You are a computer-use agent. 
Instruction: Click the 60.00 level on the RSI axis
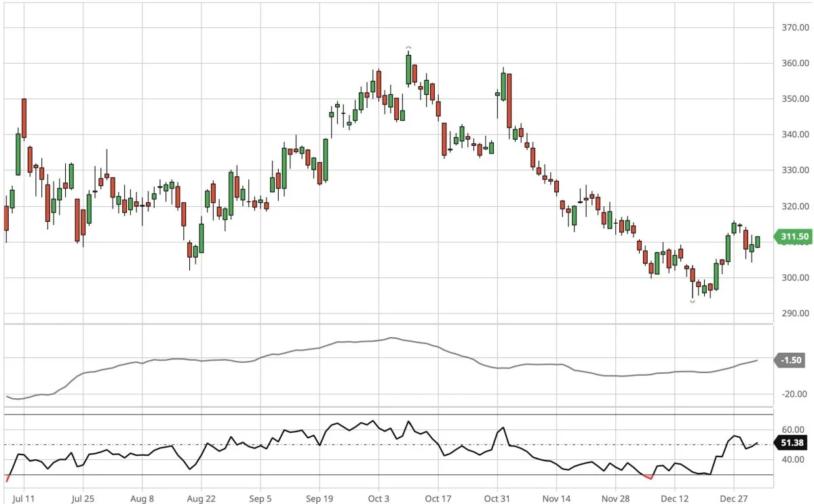tap(794, 429)
